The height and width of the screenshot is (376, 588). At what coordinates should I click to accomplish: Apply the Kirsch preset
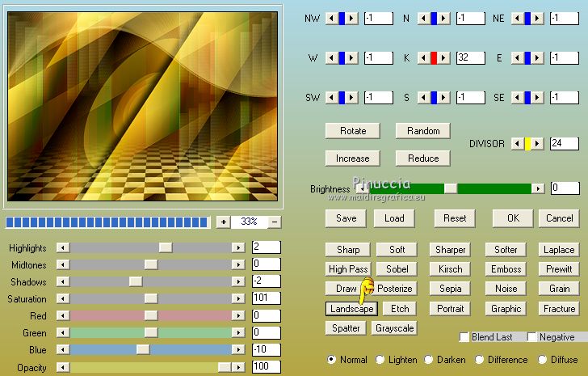tap(450, 269)
